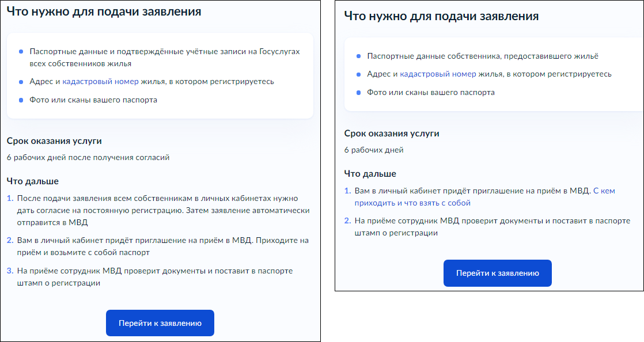
Task: Click "6 рабочих дней после получения согласий" text
Action: coord(88,157)
